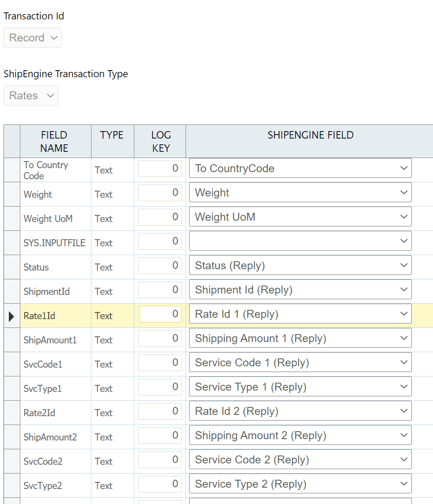Screen dimensions: 433x504
Task: Click the LOG KEY column header
Action: coord(160,141)
